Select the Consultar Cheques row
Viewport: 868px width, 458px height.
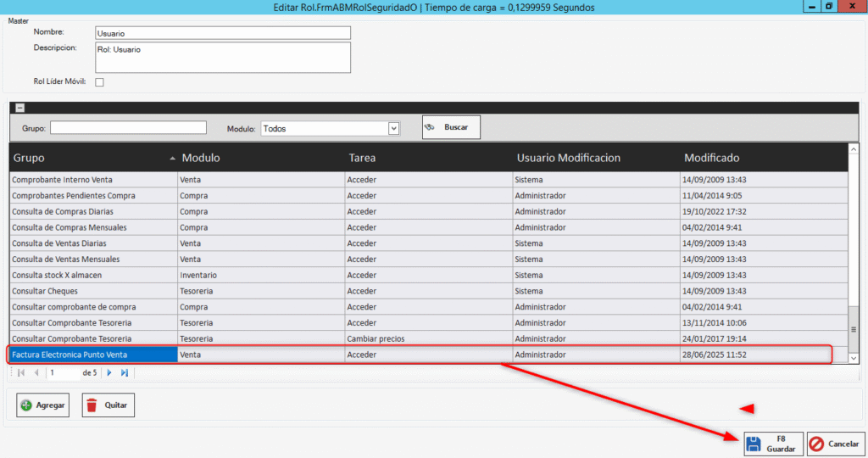click(93, 291)
